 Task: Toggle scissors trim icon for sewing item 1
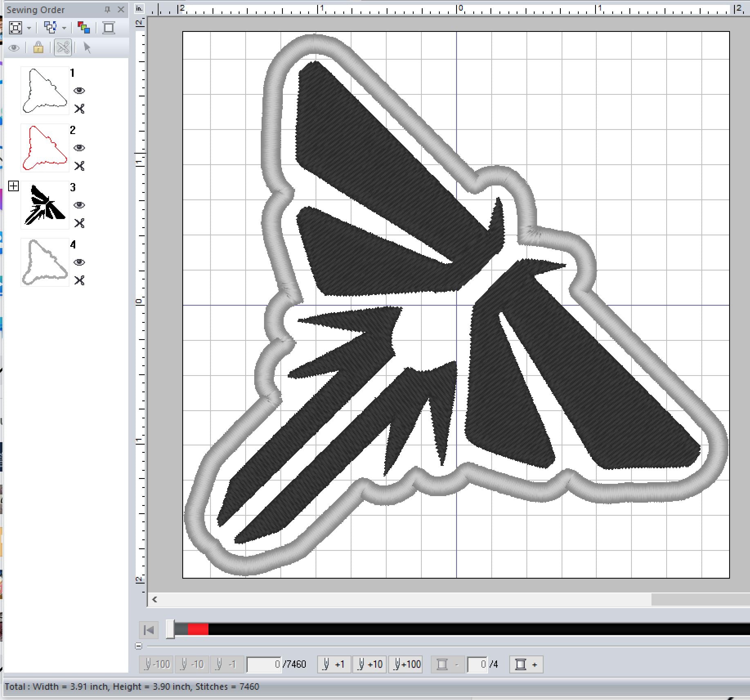(x=79, y=109)
